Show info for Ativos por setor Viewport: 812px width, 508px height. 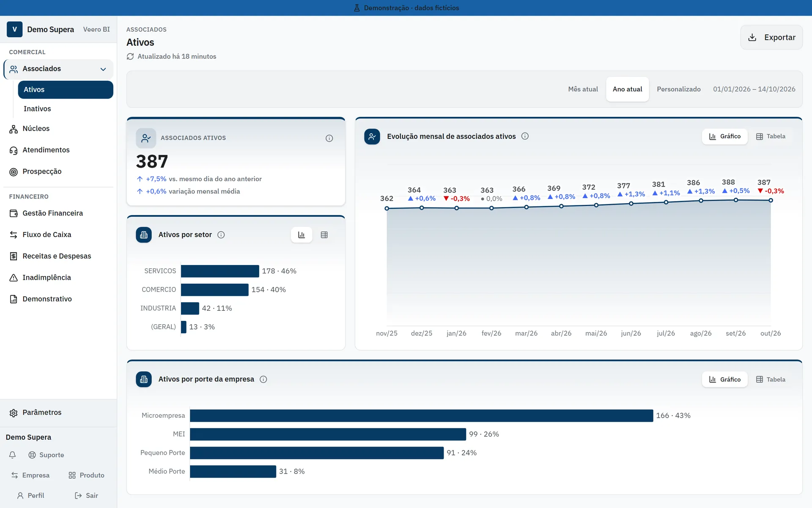(x=221, y=235)
